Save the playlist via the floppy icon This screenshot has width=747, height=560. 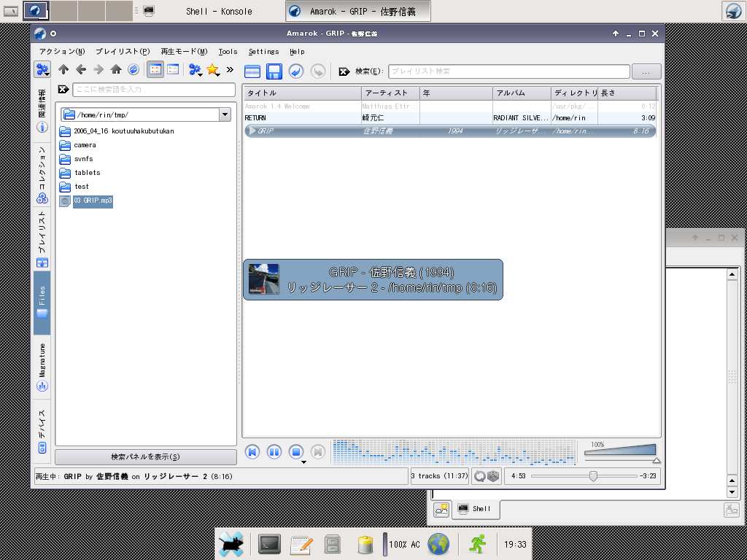tap(274, 71)
